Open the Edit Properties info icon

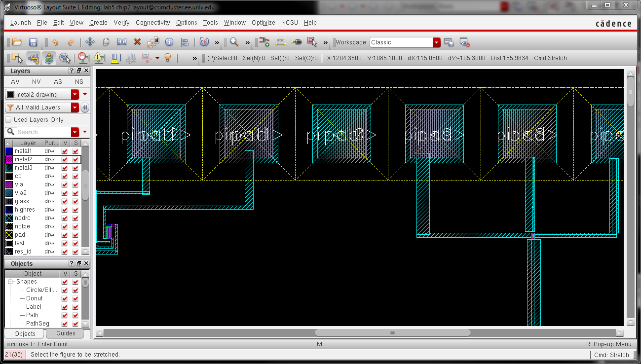coord(169,42)
